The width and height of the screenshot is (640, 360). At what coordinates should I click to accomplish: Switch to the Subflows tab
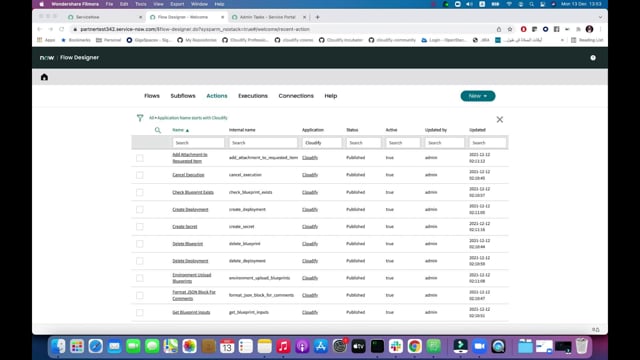pyautogui.click(x=183, y=96)
